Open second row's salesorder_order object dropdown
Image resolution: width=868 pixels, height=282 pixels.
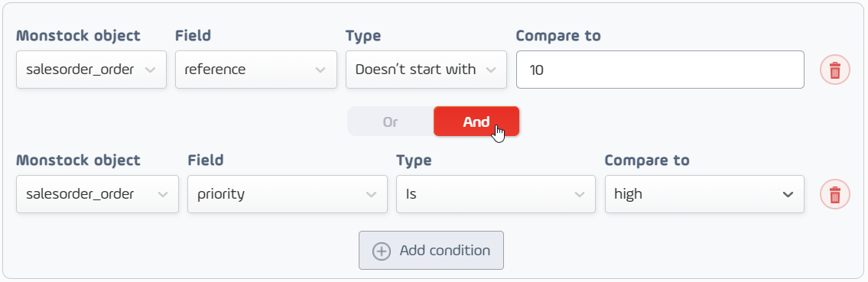pos(97,194)
